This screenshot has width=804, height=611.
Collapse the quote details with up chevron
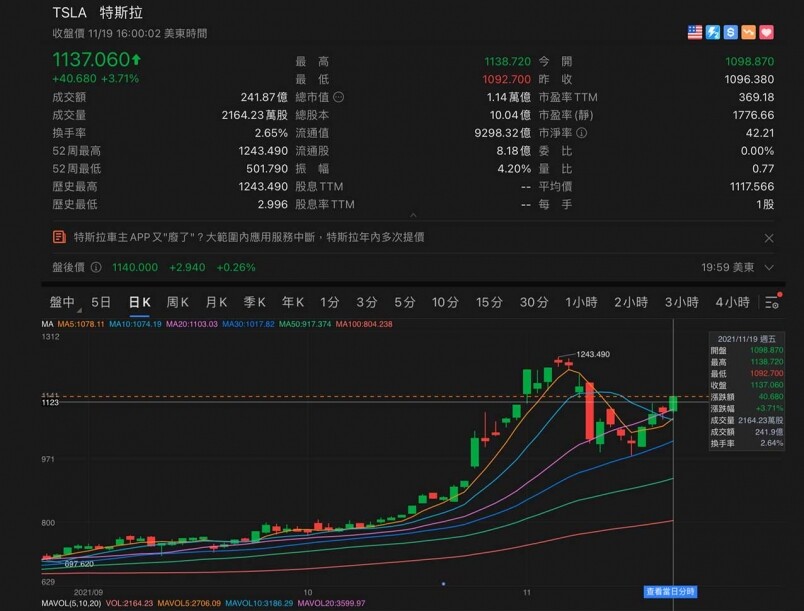pos(413,215)
